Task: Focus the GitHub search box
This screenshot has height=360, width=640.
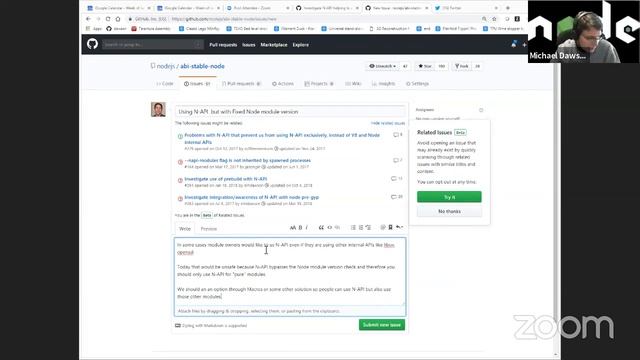Action: tap(153, 44)
